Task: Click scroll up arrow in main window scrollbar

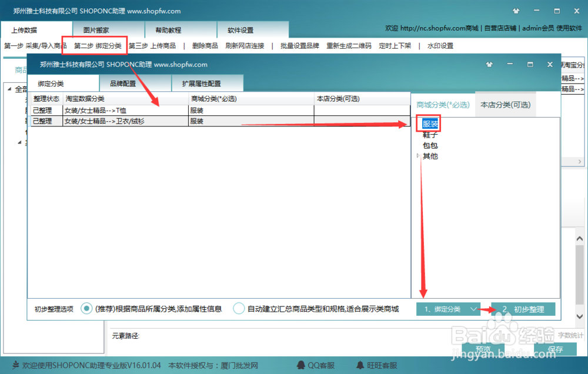Action: (580, 239)
